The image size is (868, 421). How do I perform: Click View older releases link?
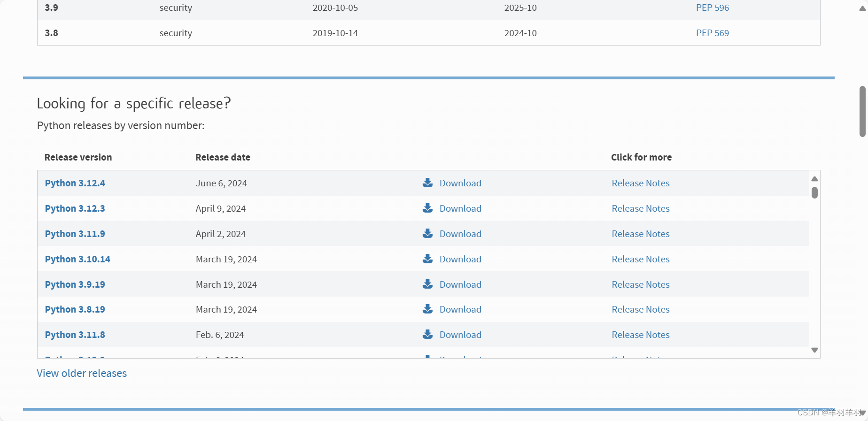pos(82,373)
